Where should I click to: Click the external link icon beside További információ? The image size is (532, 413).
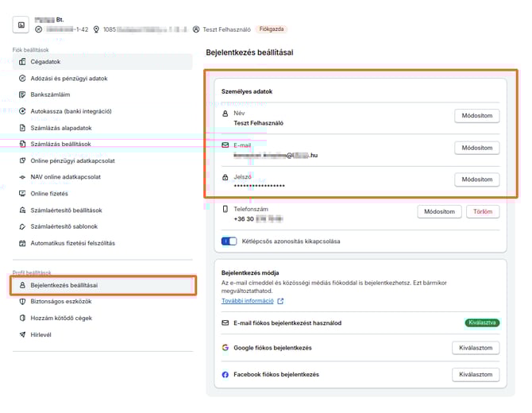point(280,301)
